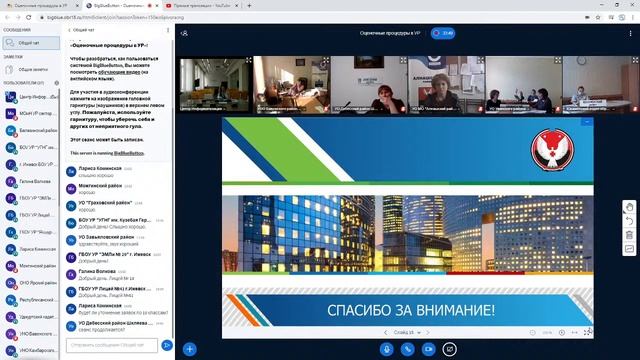Reload the page
Image resolution: width=640 pixels, height=360 pixels.
coord(29,18)
